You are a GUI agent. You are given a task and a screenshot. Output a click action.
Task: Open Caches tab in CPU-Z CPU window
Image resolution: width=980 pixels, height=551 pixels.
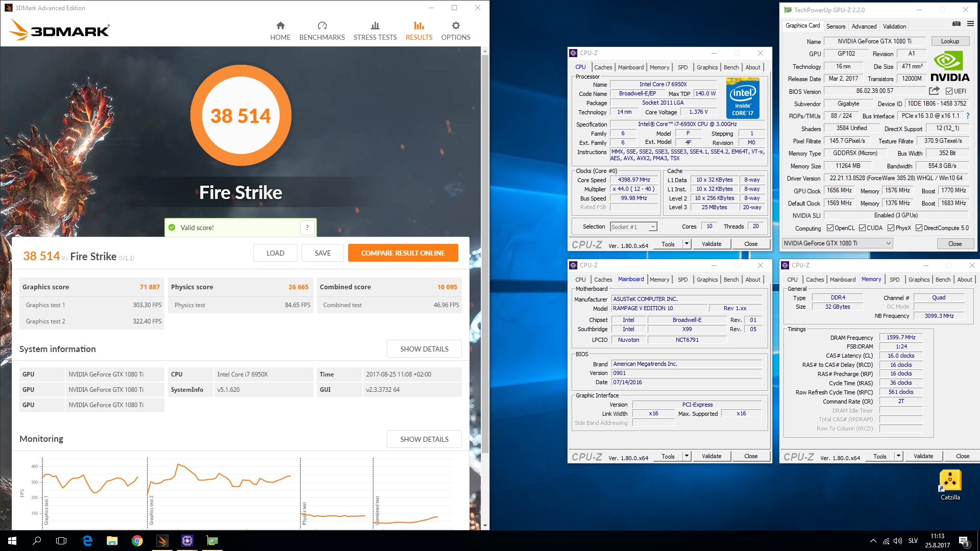(x=603, y=67)
